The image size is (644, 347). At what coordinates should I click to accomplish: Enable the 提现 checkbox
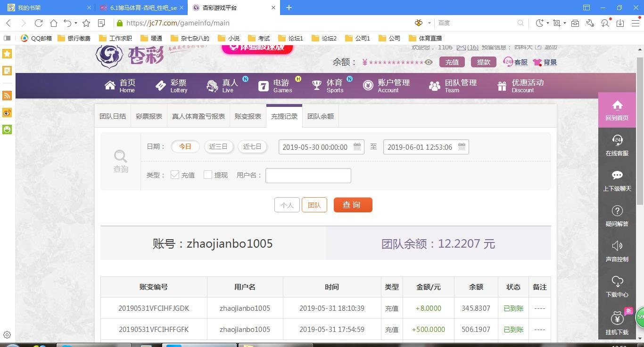208,175
